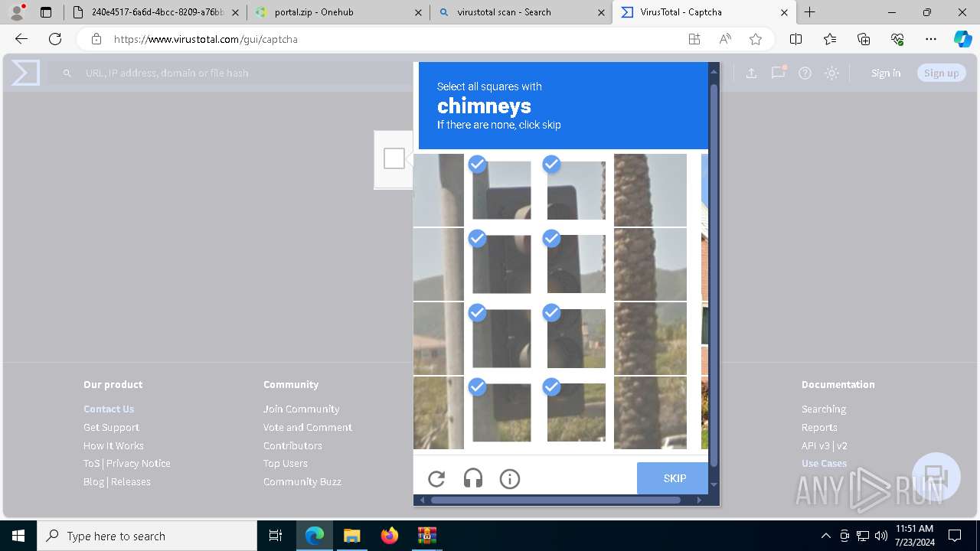This screenshot has height=551, width=980.
Task: Switch to the audio challenge headphones icon
Action: pos(473,479)
